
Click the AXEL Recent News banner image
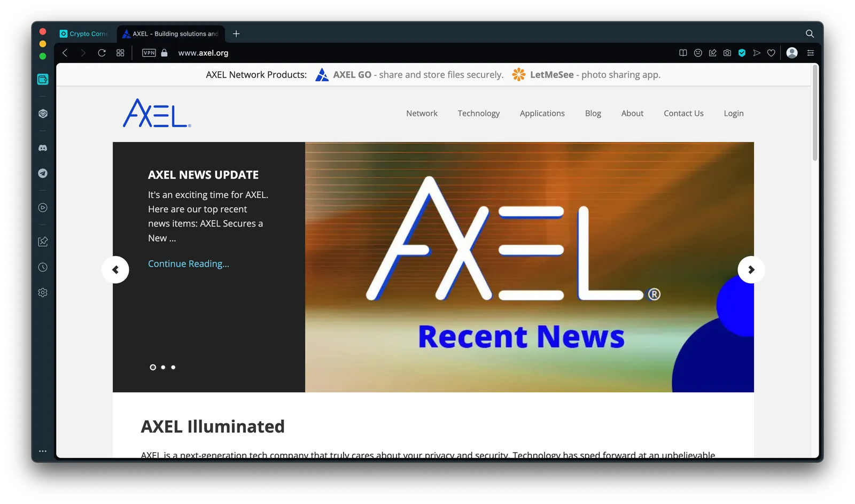tap(529, 267)
